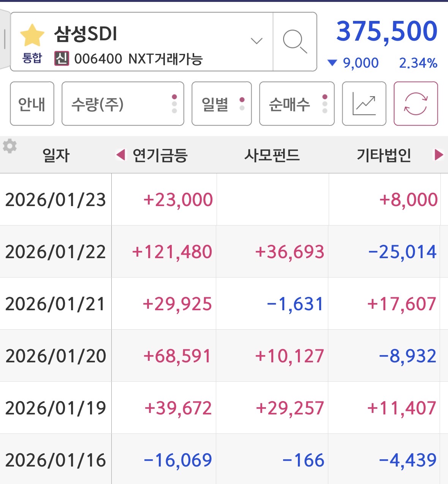Tap the 375,500 current price
The image size is (448, 484).
click(387, 31)
